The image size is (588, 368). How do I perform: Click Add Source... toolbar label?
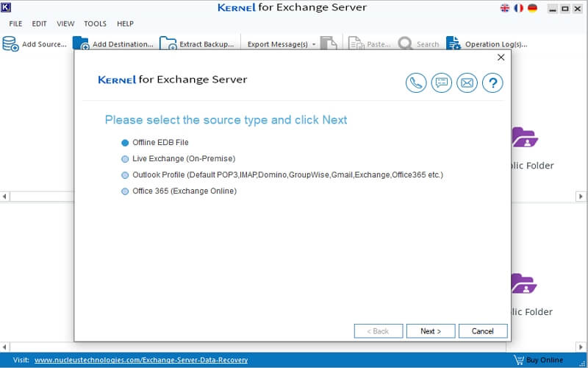(44, 44)
